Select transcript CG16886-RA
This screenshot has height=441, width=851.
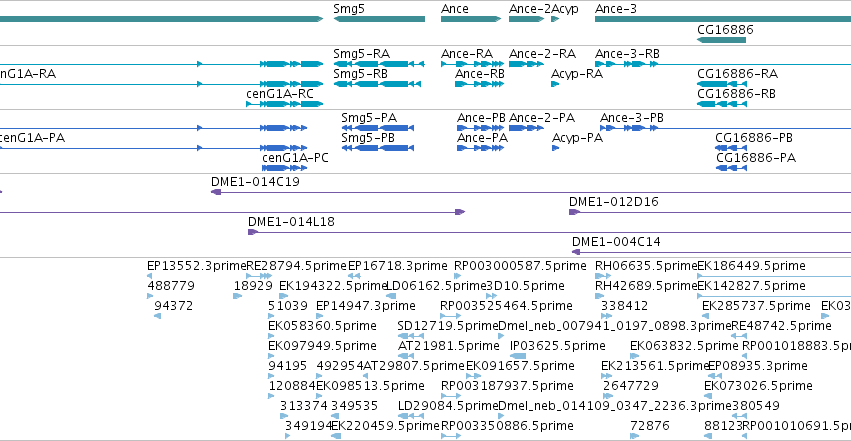[738, 74]
